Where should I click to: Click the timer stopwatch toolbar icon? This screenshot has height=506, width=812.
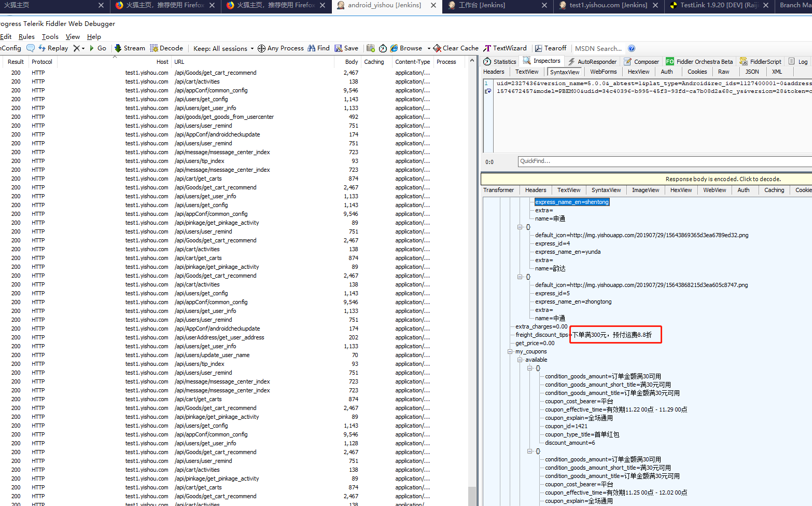(383, 48)
